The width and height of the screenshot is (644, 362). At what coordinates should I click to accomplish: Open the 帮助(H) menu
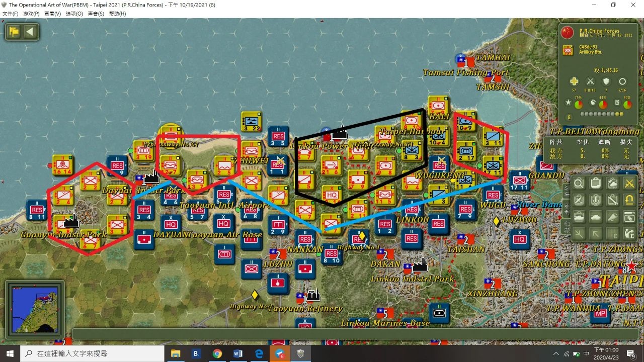(117, 14)
